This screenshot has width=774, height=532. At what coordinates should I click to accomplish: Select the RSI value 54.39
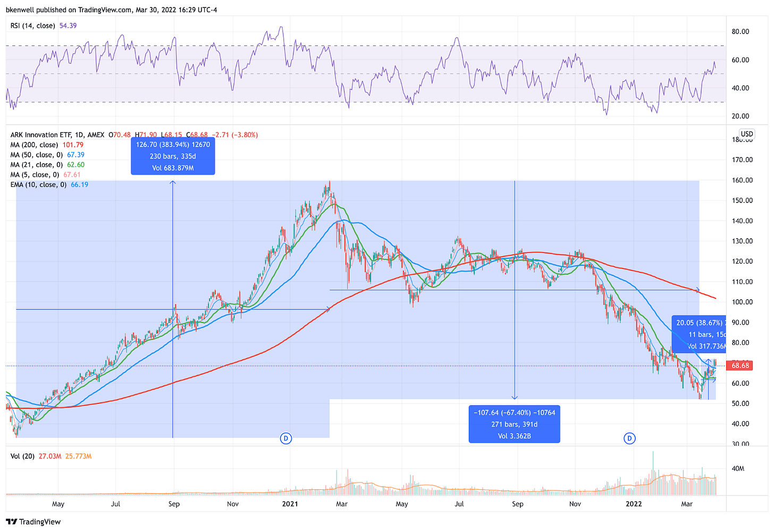coord(68,26)
